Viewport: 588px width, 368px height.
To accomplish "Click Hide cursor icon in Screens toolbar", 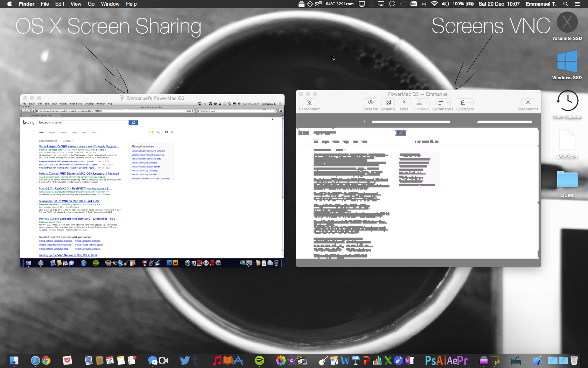I will pos(404,102).
